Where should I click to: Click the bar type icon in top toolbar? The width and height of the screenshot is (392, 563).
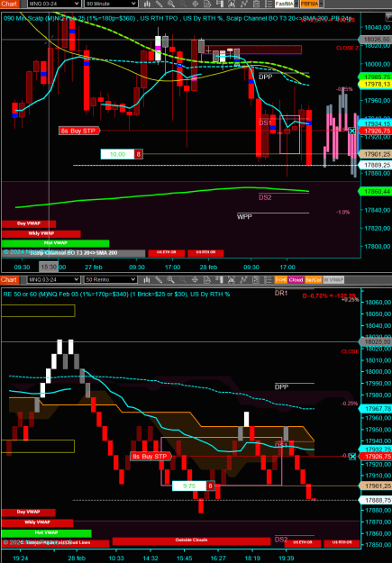[147, 4]
